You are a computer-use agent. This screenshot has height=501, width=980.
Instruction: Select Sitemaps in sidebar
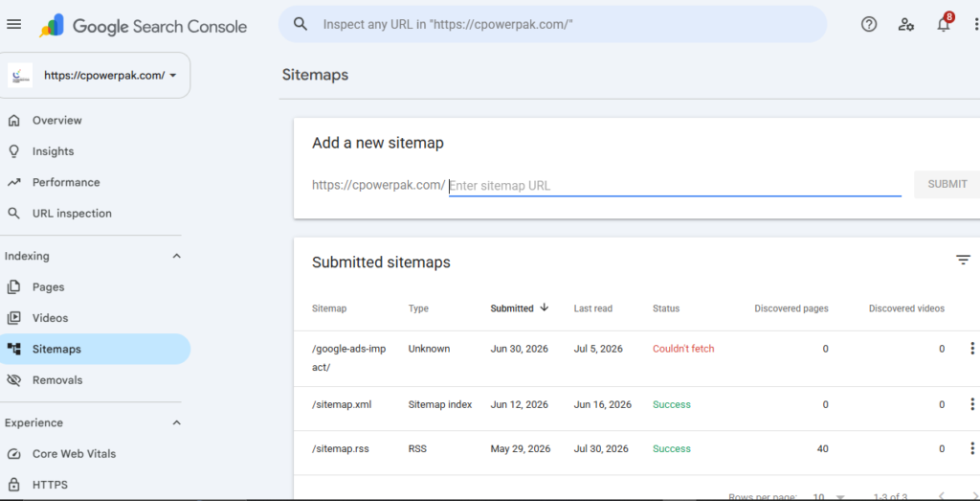click(95, 349)
